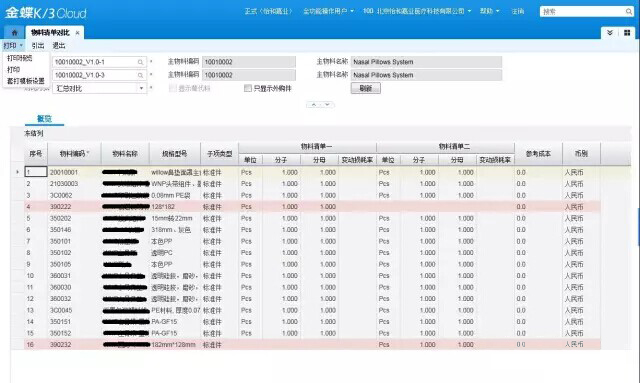The height and width of the screenshot is (383, 640).
Task: Switch to the 概览 tab
Action: coord(44,118)
